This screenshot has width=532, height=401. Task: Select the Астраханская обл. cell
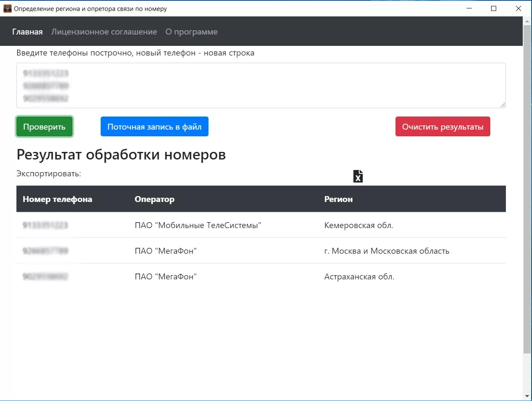(x=359, y=276)
